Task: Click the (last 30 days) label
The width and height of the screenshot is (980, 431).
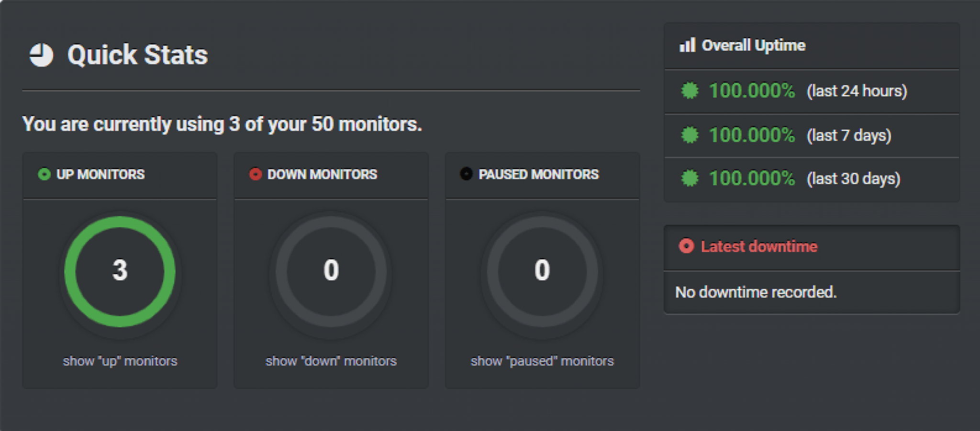Action: click(x=854, y=179)
